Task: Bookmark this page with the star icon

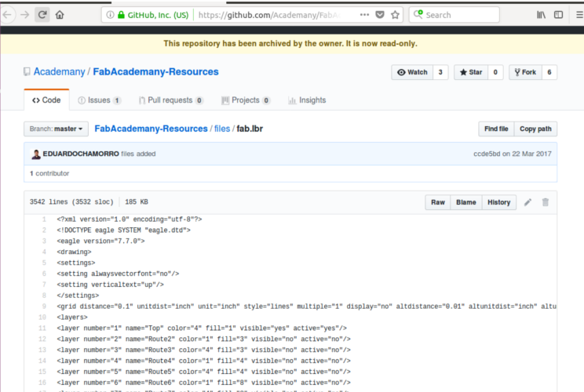Action: coord(395,15)
